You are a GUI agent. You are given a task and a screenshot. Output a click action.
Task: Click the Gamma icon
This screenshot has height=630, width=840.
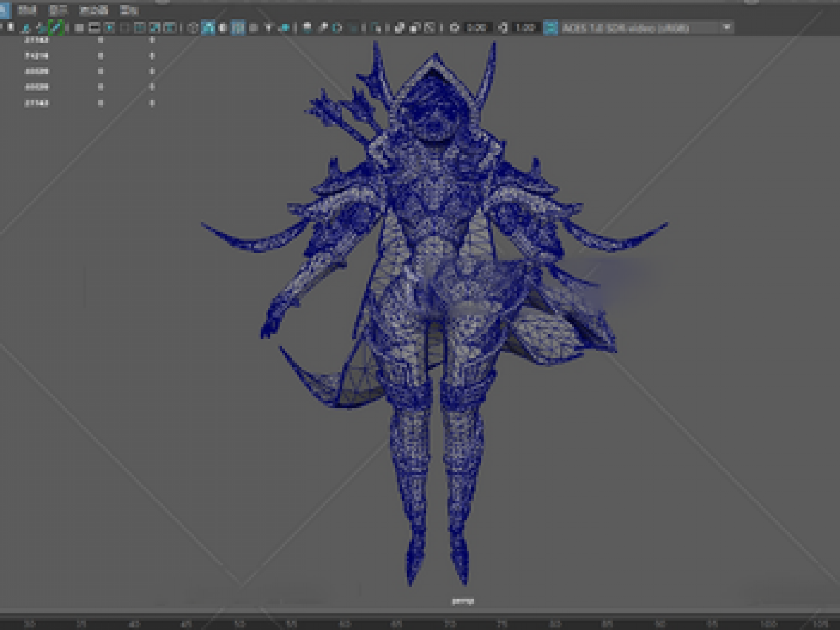point(502,27)
